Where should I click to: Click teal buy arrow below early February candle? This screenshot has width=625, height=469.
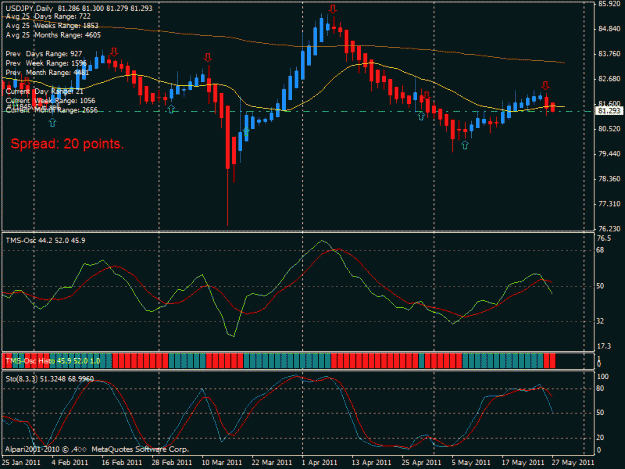(53, 123)
